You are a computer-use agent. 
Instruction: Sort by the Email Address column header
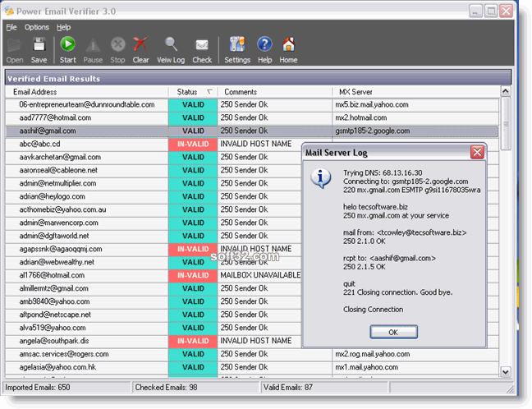coord(87,92)
